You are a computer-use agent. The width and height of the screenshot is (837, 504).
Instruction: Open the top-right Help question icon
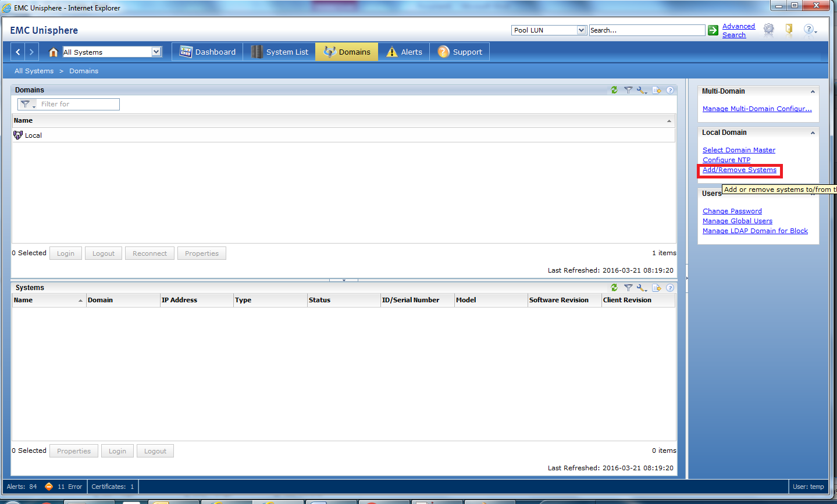coord(809,29)
